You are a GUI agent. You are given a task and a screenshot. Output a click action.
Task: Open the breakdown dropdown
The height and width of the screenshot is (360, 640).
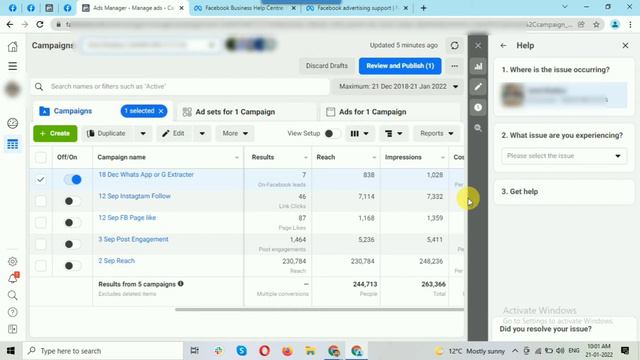pyautogui.click(x=393, y=133)
